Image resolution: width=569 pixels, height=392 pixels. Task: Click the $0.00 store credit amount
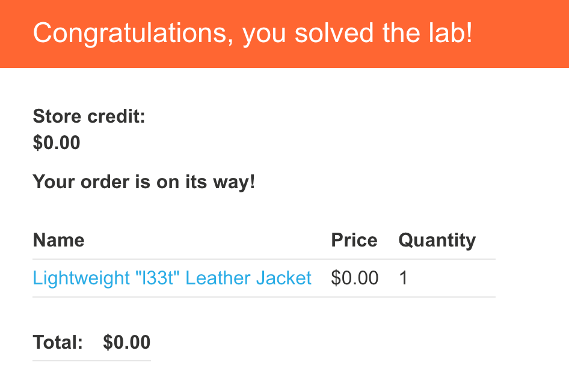(x=57, y=143)
